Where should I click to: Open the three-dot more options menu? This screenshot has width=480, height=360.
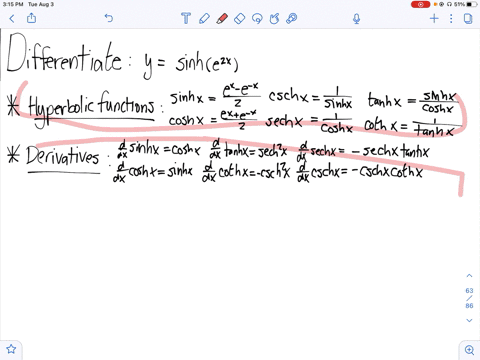pyautogui.click(x=451, y=18)
